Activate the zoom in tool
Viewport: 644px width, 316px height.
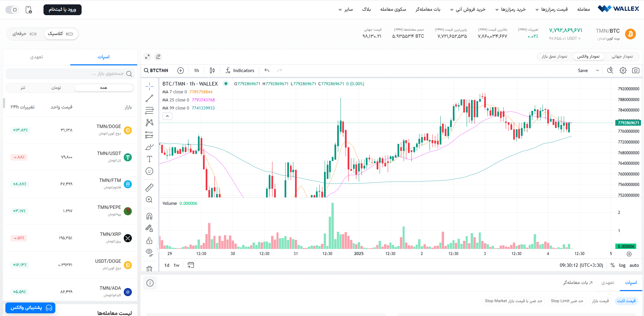pos(149,199)
